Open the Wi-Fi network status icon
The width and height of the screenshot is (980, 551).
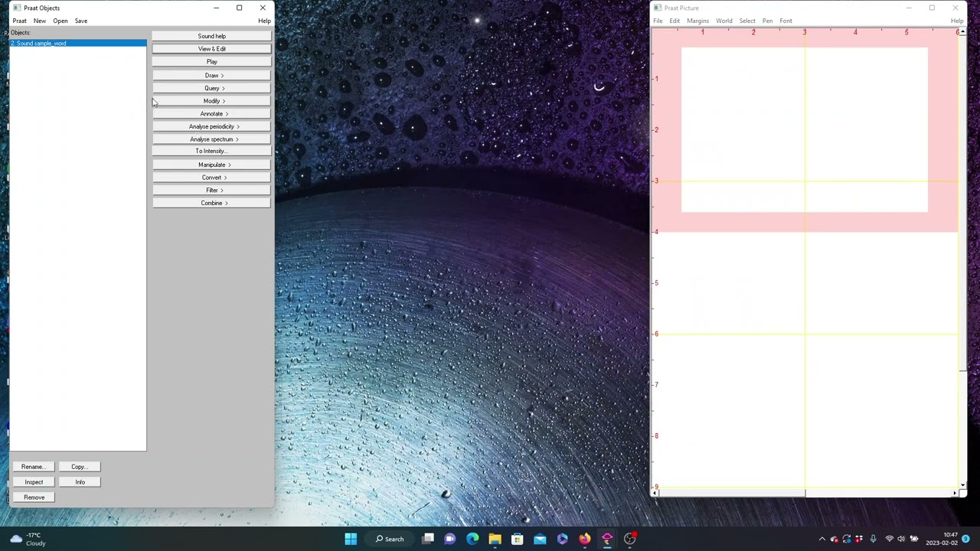pos(890,539)
